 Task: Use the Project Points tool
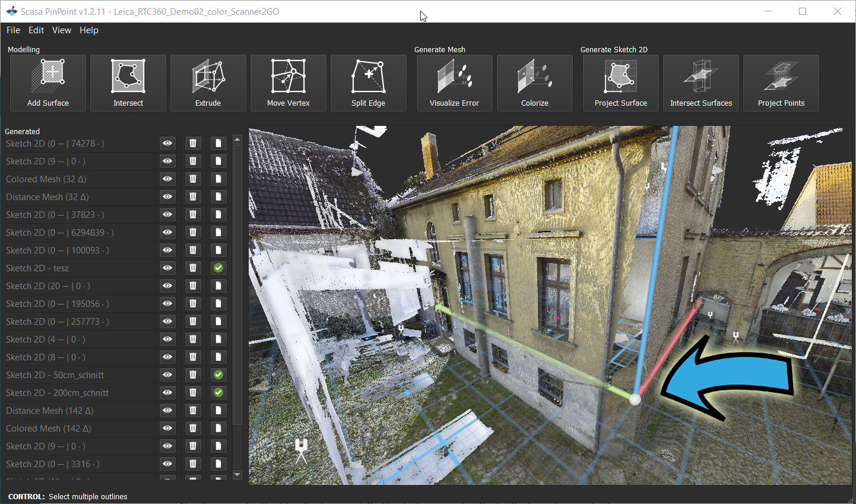(x=781, y=83)
